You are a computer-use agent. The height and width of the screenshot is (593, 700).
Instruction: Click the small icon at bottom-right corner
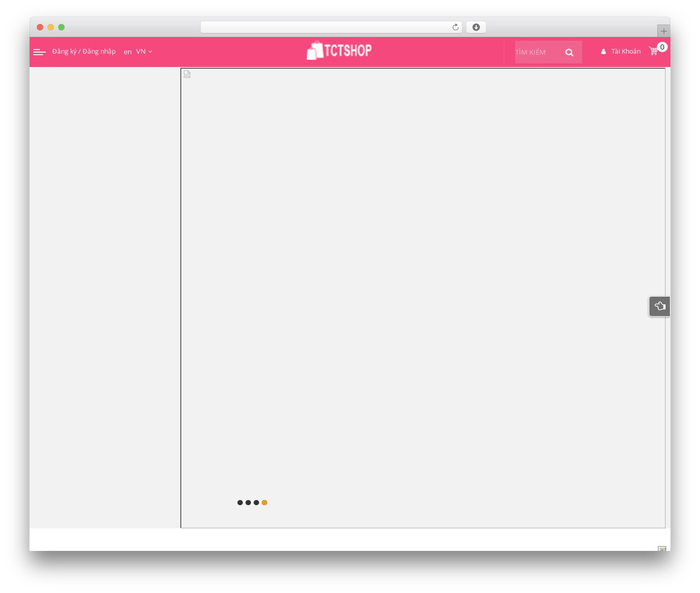click(x=662, y=549)
